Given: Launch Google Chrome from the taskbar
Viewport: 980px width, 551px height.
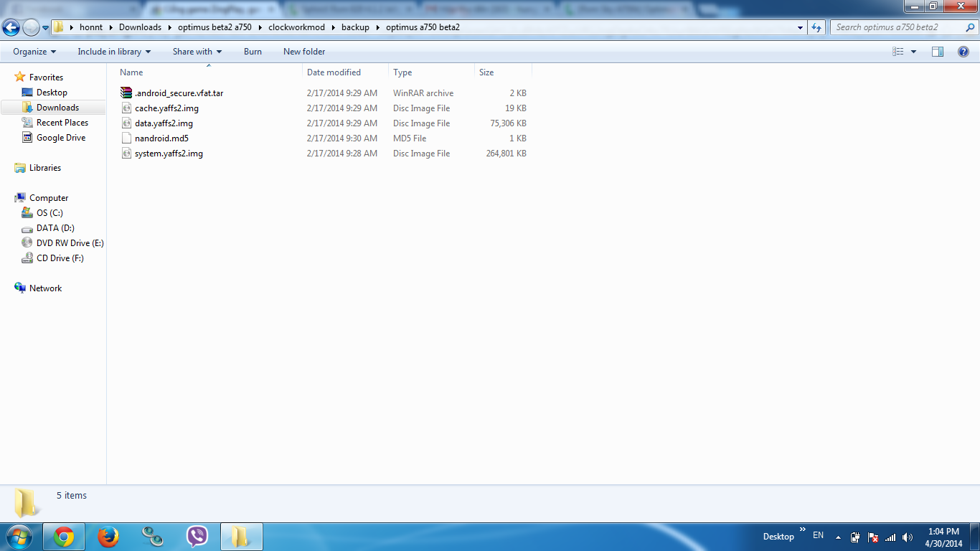Looking at the screenshot, I should click(x=64, y=537).
